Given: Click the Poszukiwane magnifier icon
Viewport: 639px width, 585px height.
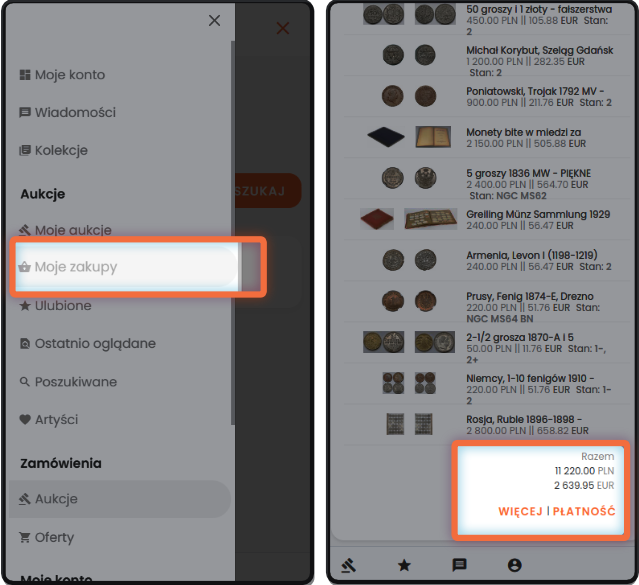Looking at the screenshot, I should coord(25,382).
